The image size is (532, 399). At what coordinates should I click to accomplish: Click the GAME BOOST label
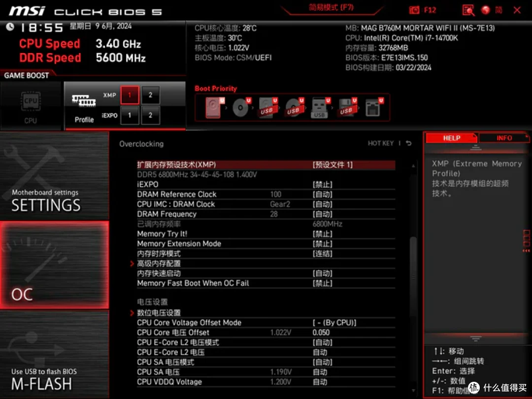tap(27, 75)
